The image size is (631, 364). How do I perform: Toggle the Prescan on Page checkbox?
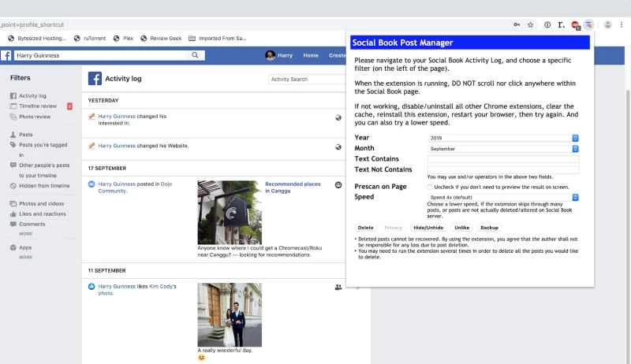point(430,187)
